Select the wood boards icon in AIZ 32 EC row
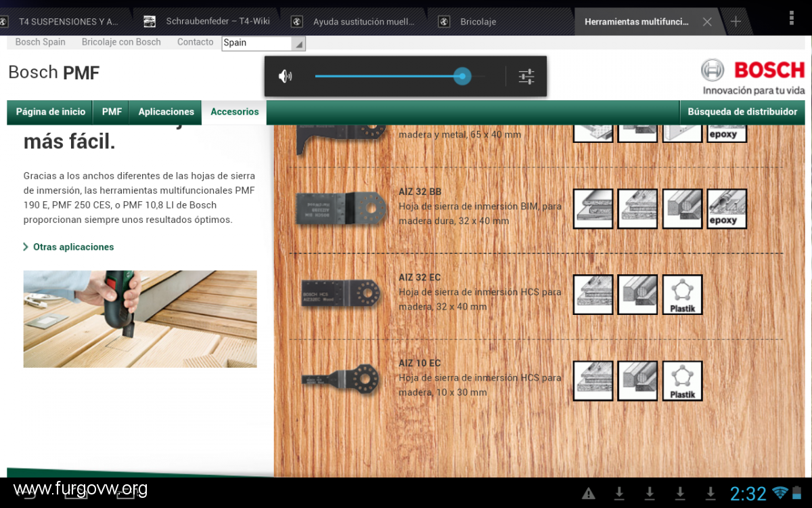Image resolution: width=812 pixels, height=508 pixels. click(x=593, y=295)
